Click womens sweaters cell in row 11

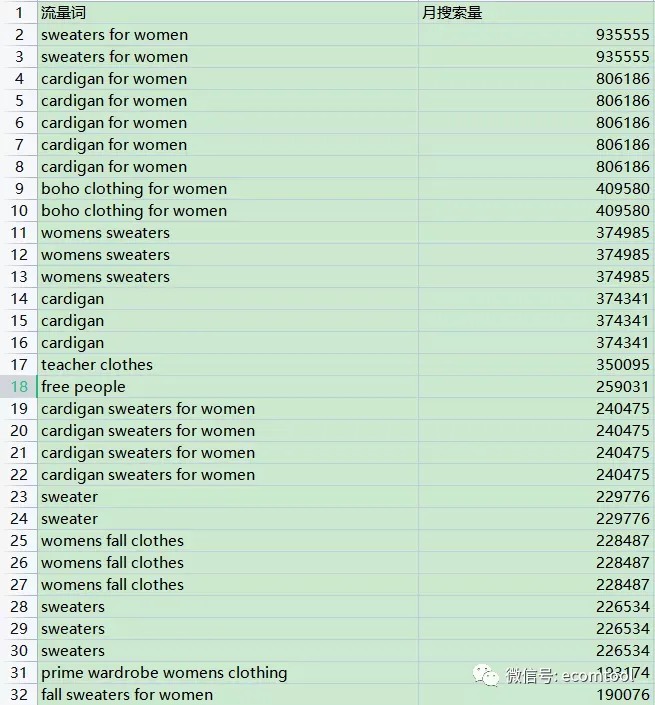(x=227, y=233)
